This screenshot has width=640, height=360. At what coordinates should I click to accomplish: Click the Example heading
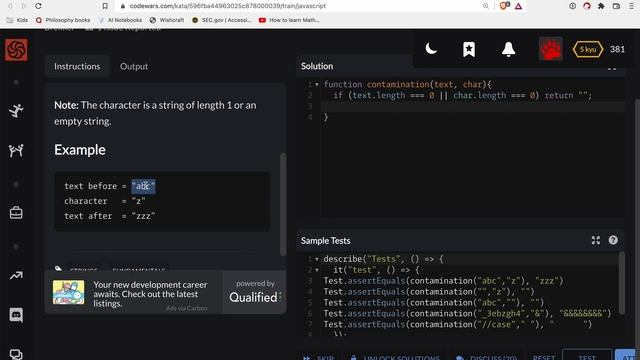point(80,150)
